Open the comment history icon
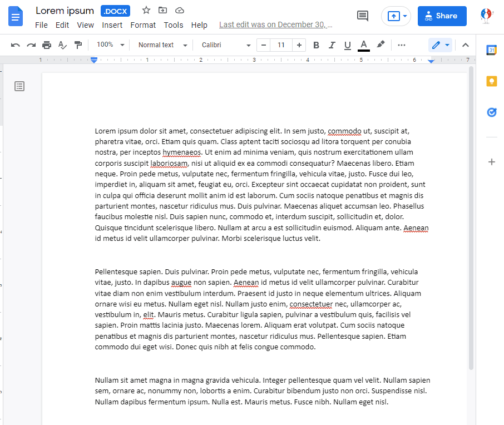 point(363,16)
